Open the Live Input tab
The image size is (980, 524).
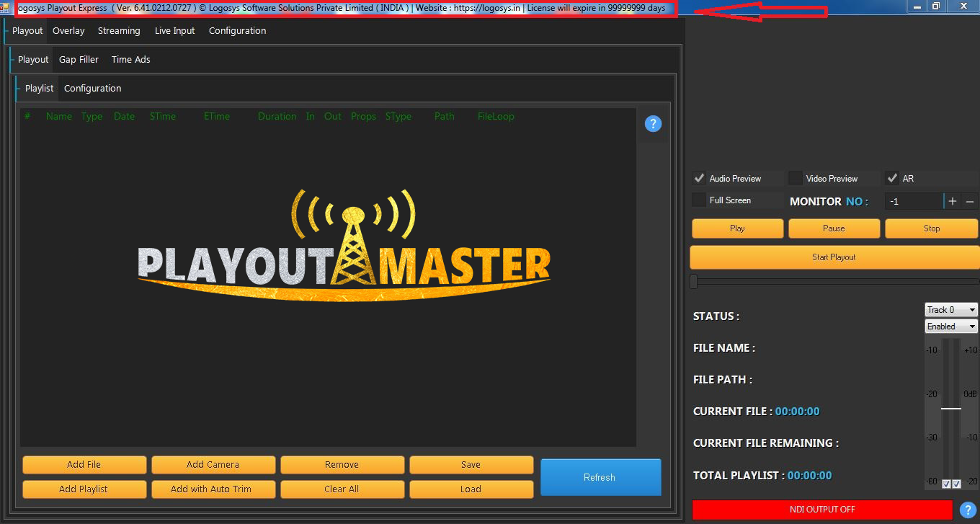coord(175,31)
